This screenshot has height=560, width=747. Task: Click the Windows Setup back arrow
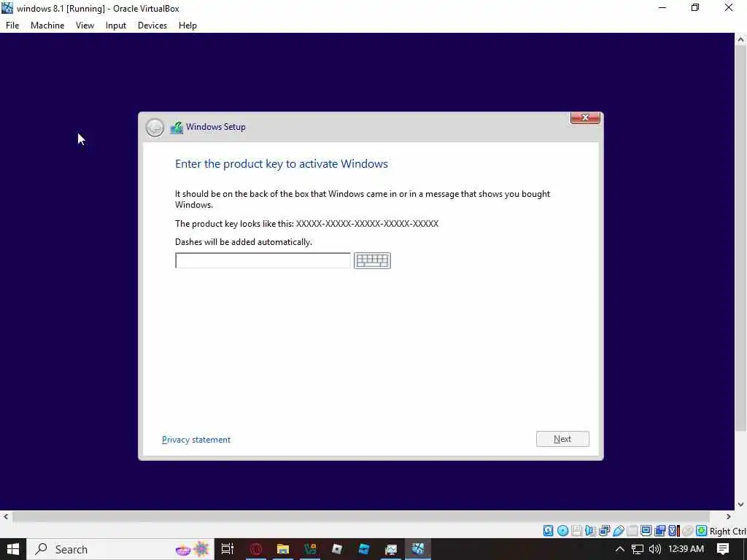tap(155, 127)
